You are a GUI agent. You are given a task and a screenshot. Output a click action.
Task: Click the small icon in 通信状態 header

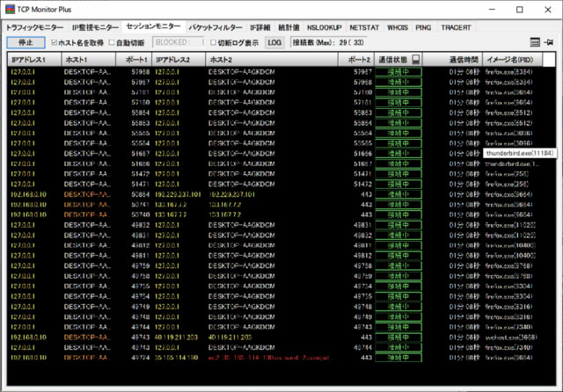point(415,59)
